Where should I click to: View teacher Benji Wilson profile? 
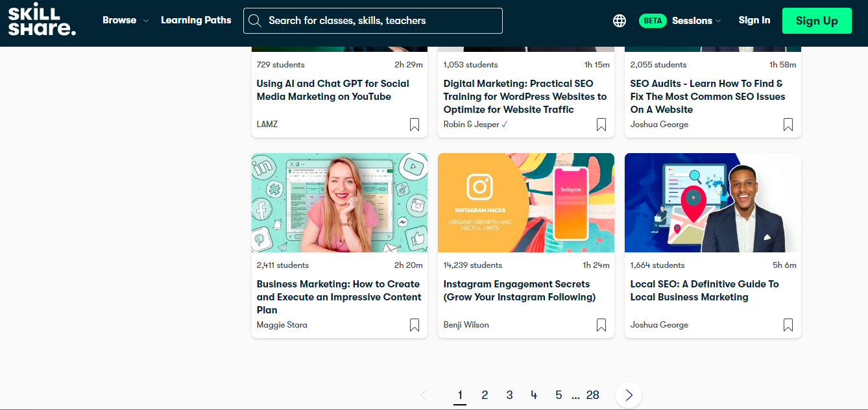point(466,324)
